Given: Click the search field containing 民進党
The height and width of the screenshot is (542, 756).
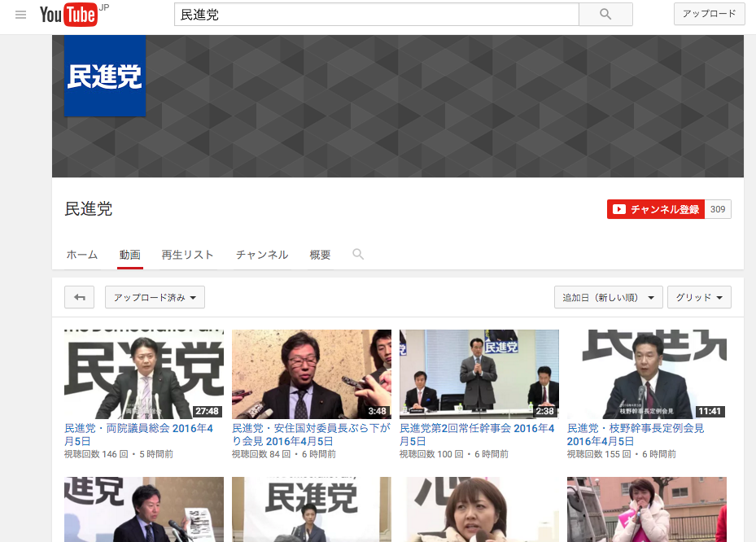Looking at the screenshot, I should tap(376, 15).
